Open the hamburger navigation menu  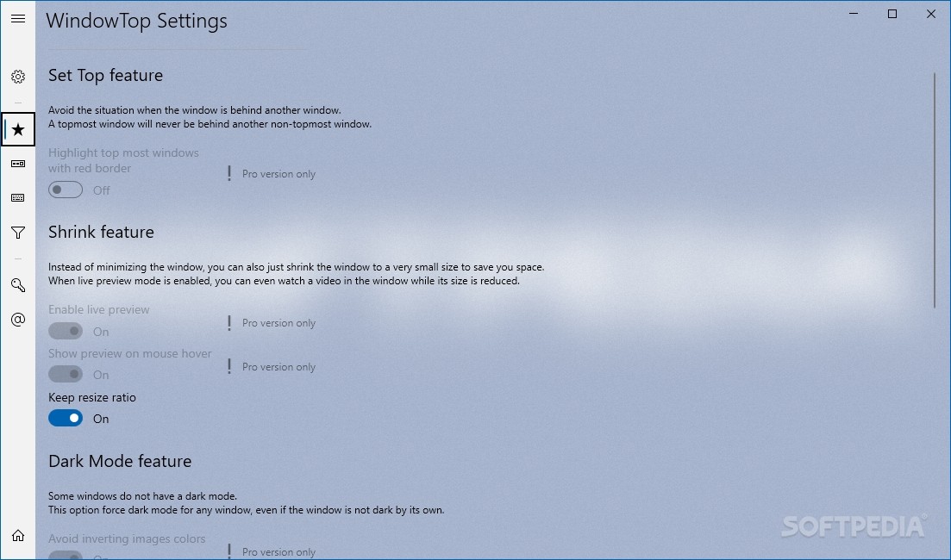(x=18, y=18)
